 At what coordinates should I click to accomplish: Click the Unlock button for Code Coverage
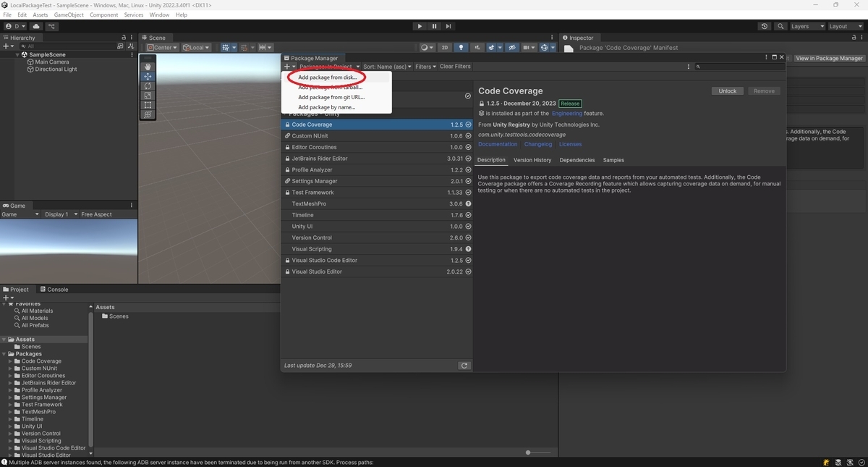tap(727, 91)
